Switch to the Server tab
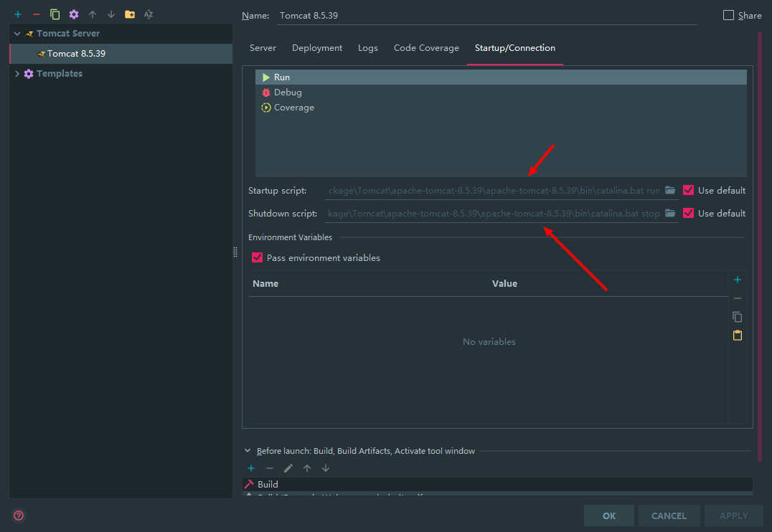Screen dimensions: 772x532 263,48
